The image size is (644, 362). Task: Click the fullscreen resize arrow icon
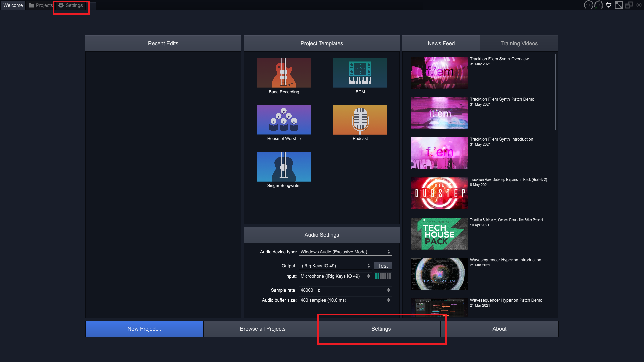619,5
